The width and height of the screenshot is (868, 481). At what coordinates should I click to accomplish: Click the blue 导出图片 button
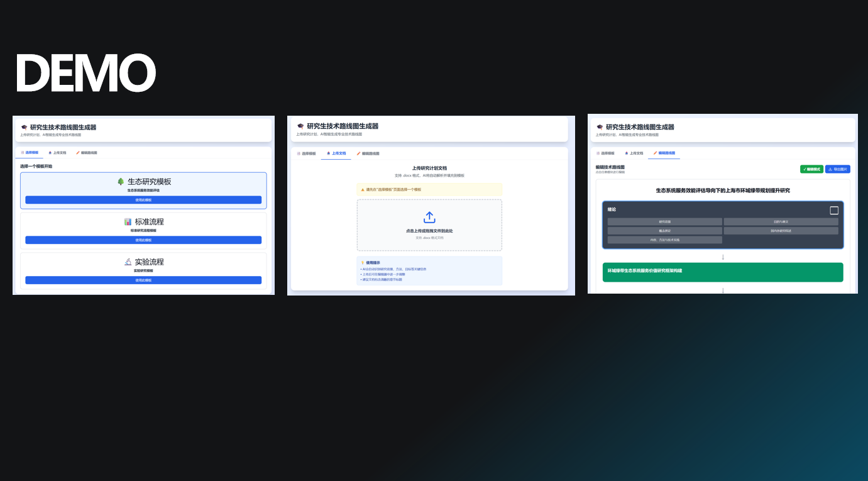pos(837,169)
